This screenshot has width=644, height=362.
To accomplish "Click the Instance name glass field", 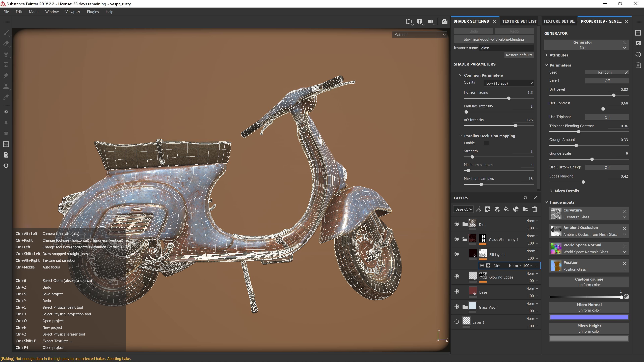I will [507, 48].
